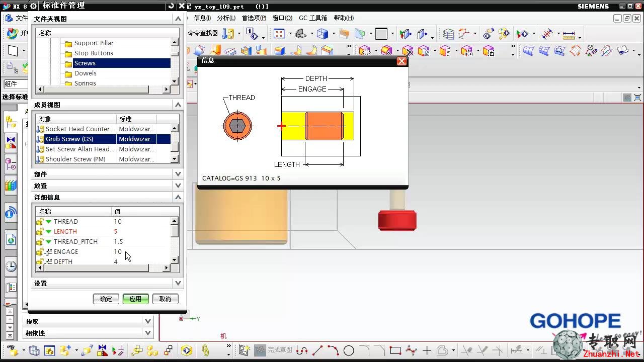Select the Studio Spline sketch tool
Viewport: 644px width, 362px height.
(411, 350)
